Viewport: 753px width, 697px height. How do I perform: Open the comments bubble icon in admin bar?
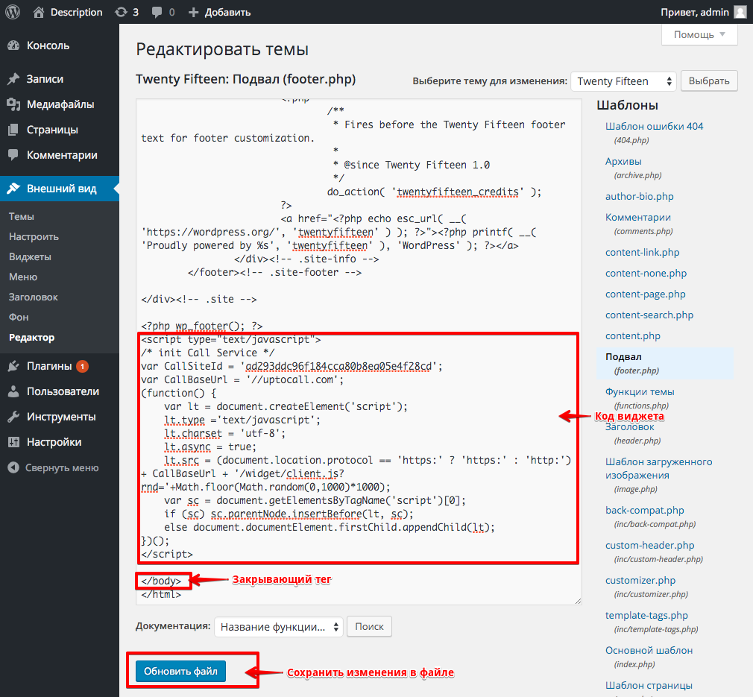tap(157, 12)
